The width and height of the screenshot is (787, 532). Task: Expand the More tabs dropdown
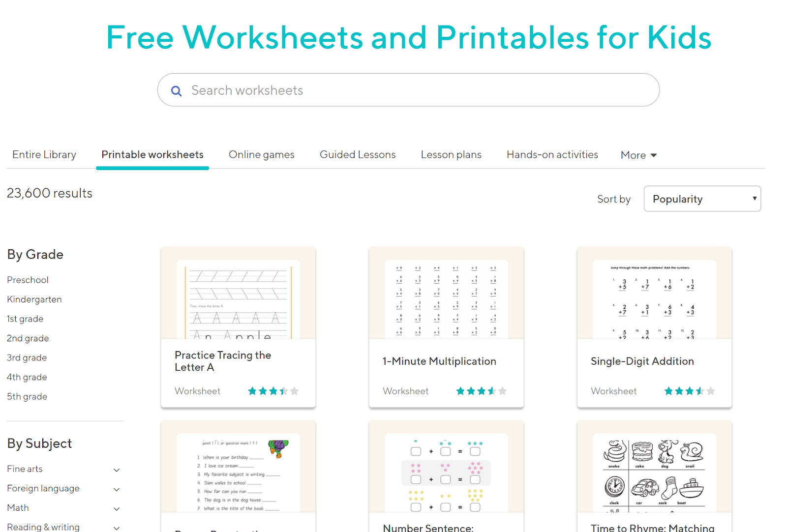click(638, 155)
